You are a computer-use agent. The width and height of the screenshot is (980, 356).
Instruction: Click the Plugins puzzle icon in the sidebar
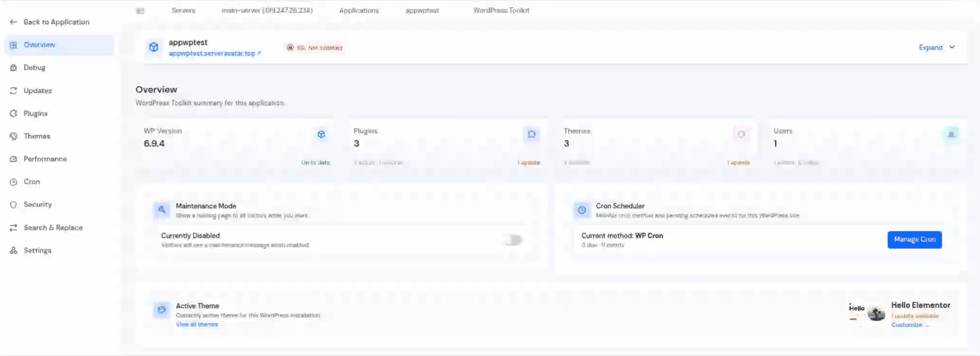coord(13,113)
